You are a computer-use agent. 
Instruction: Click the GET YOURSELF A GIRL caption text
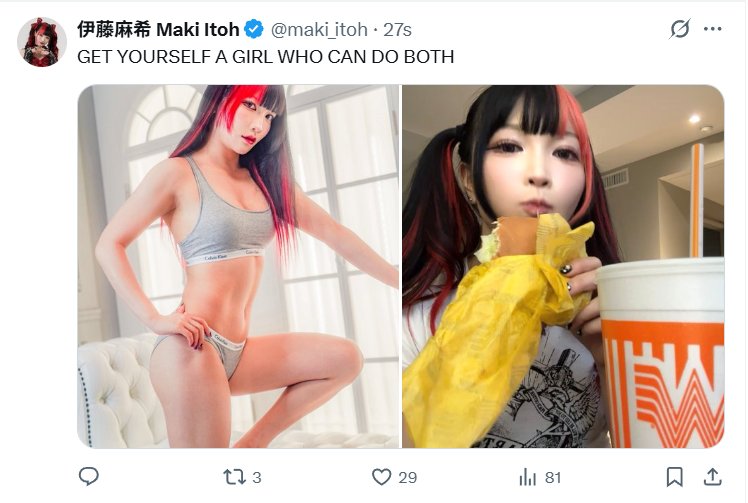point(266,57)
